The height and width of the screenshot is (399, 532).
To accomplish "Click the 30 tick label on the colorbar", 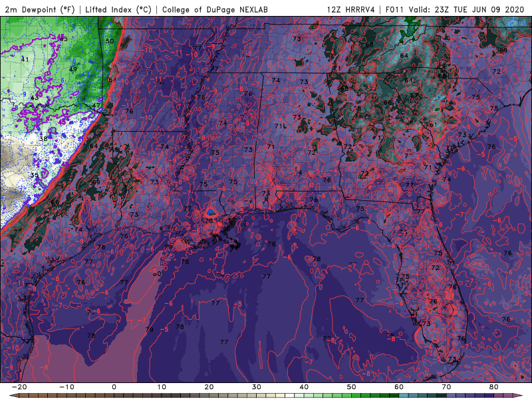I will 257,387.
